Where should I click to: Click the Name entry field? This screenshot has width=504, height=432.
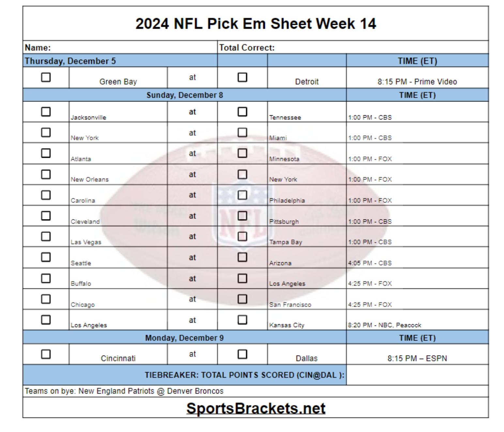[130, 48]
